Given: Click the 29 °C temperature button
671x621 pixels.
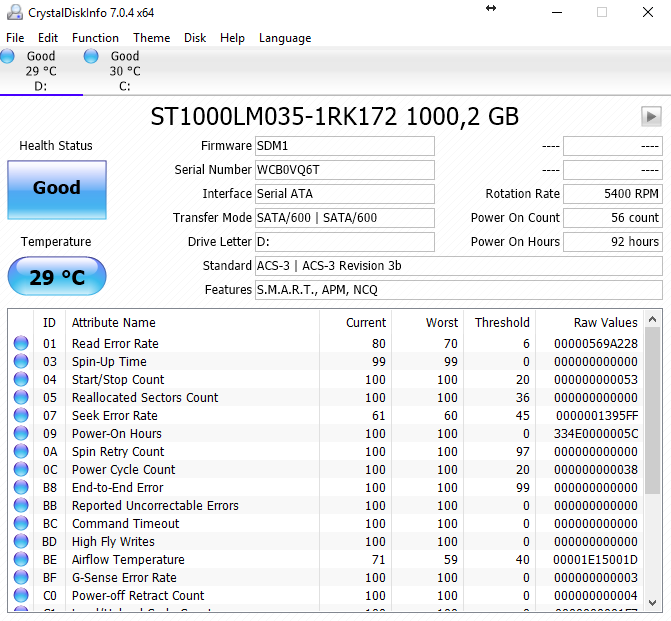Looking at the screenshot, I should (56, 277).
